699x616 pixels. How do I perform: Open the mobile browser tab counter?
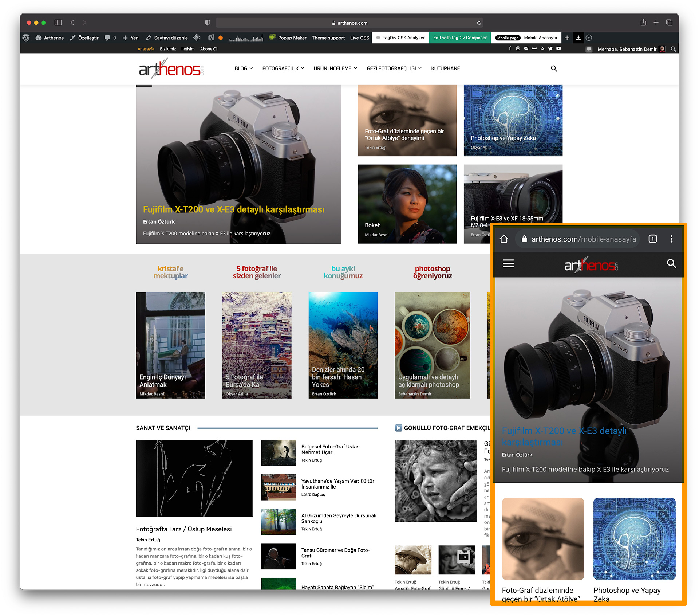click(653, 239)
